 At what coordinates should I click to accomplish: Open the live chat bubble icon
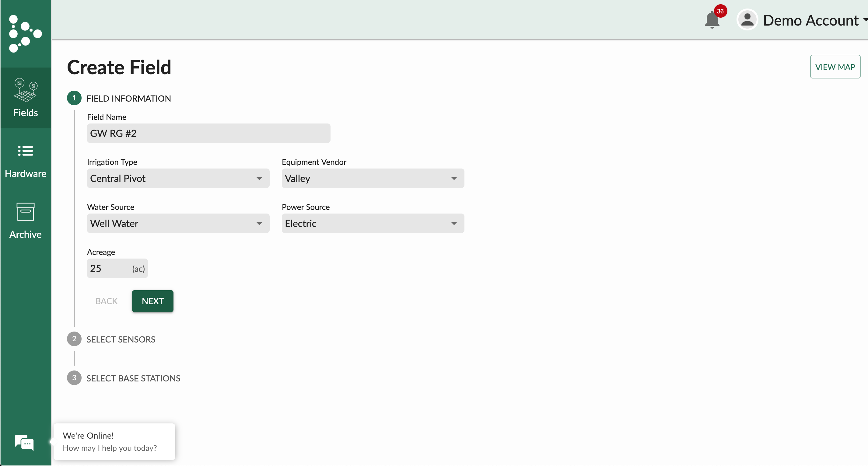pyautogui.click(x=24, y=442)
